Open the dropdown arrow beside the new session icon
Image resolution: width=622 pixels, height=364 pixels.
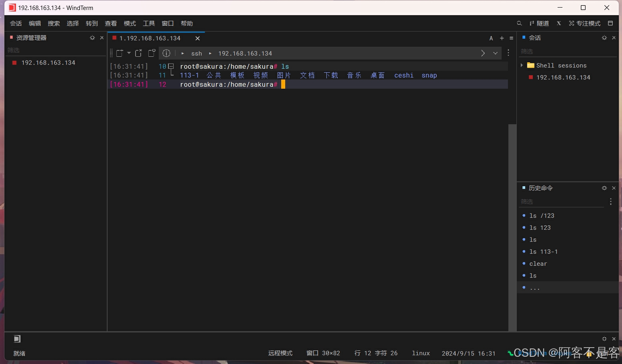[129, 53]
